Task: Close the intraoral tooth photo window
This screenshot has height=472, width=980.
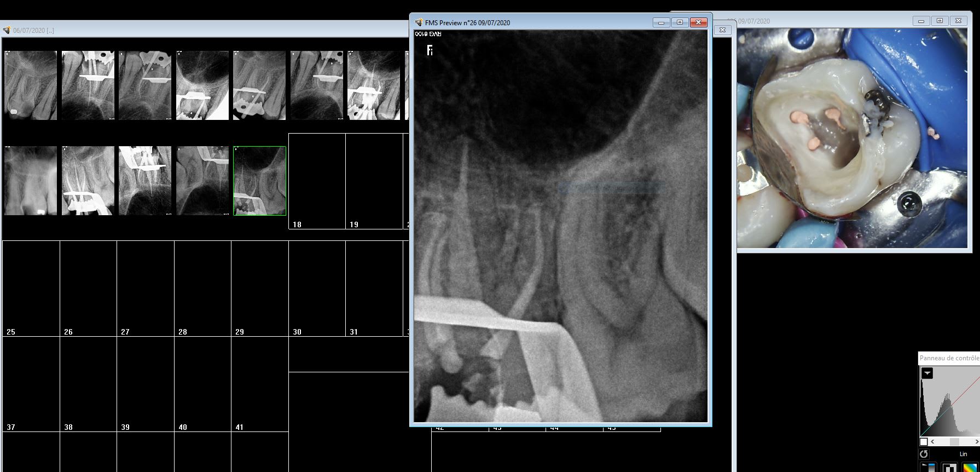Action: [x=958, y=21]
